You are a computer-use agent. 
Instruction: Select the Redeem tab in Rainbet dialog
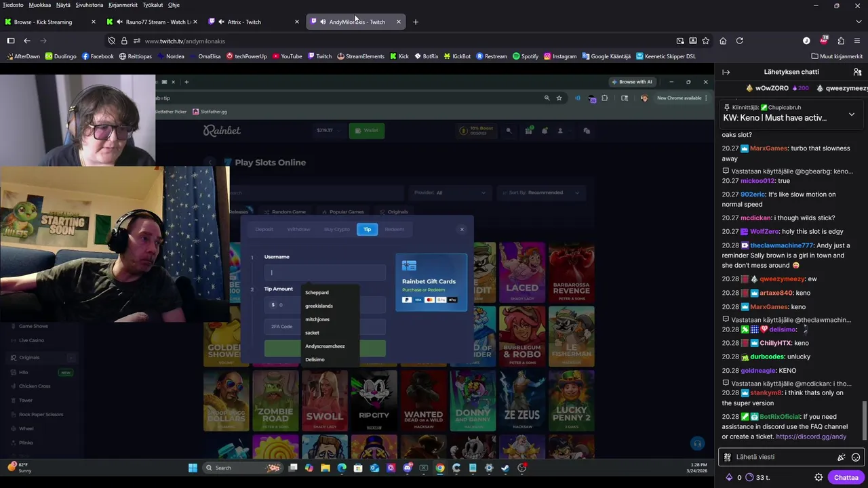point(395,229)
